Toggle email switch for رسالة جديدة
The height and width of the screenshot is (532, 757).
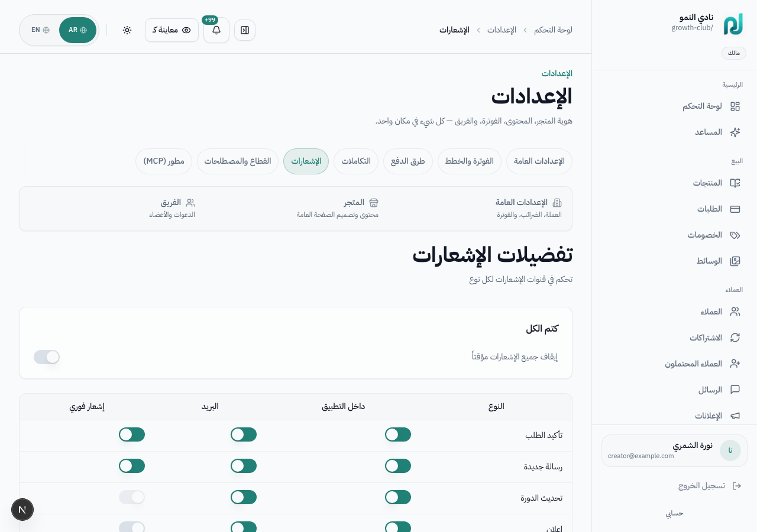point(244,466)
